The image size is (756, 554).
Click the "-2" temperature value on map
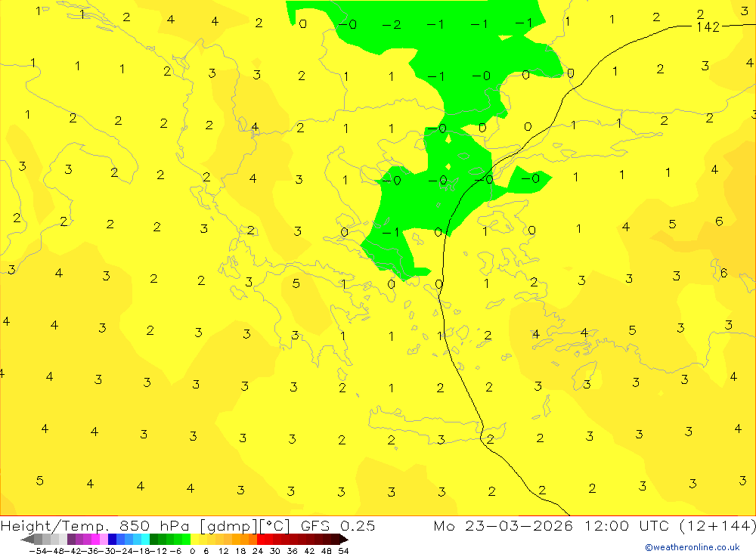(392, 25)
